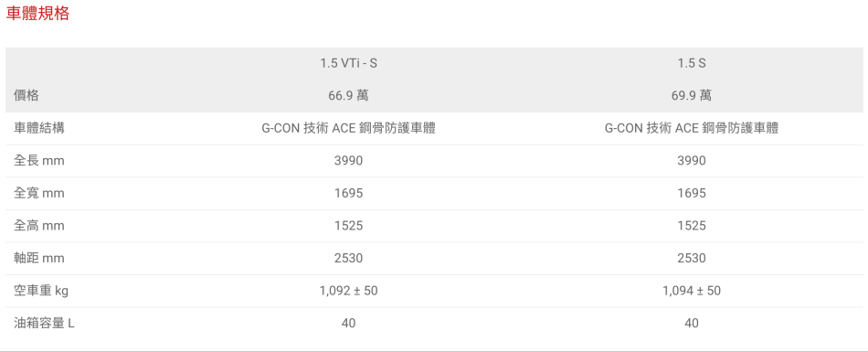Click 2530 wheelbase value under 1.5 S
The image size is (868, 352).
coord(692,259)
